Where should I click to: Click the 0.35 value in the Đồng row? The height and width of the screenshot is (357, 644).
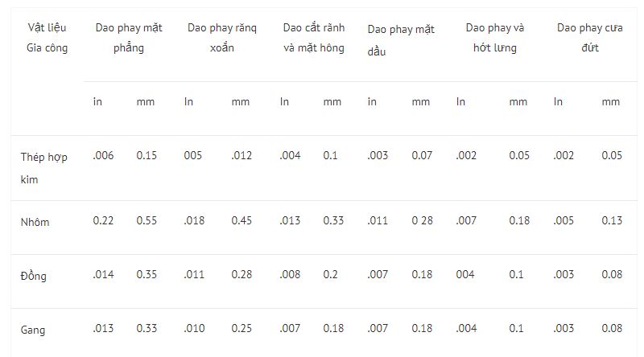point(147,274)
